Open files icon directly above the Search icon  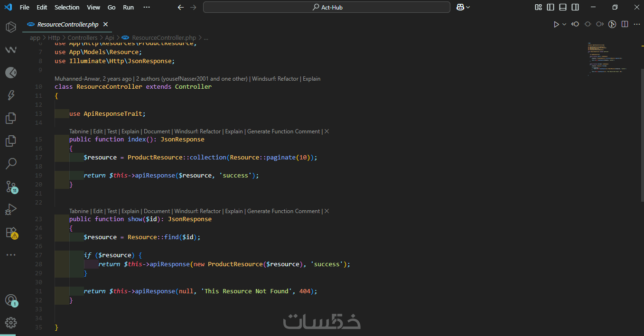(11, 141)
